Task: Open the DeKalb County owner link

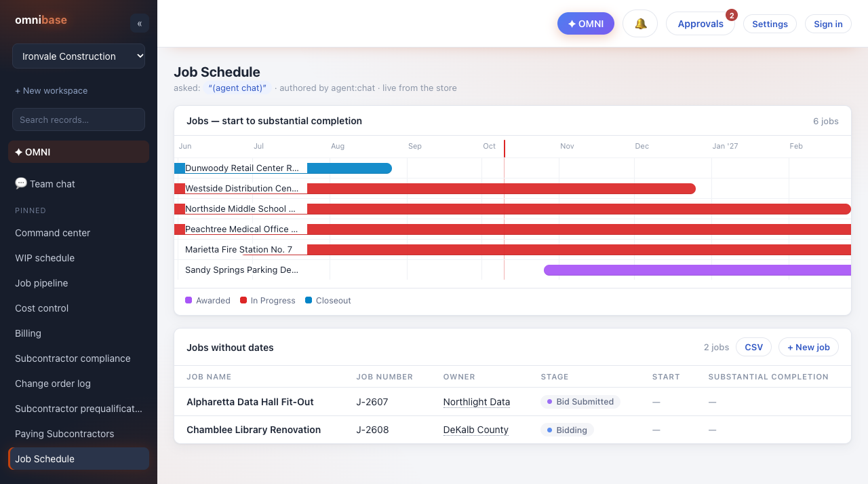Action: click(x=476, y=430)
